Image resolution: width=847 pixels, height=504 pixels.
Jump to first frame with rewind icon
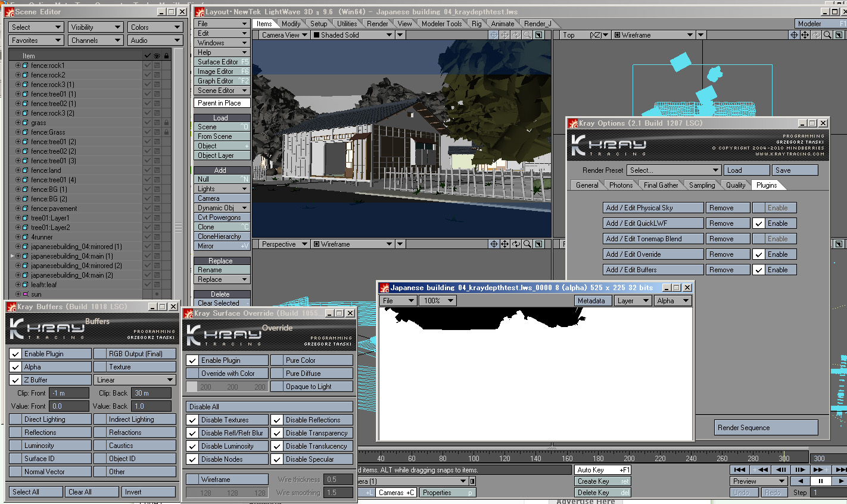point(740,469)
